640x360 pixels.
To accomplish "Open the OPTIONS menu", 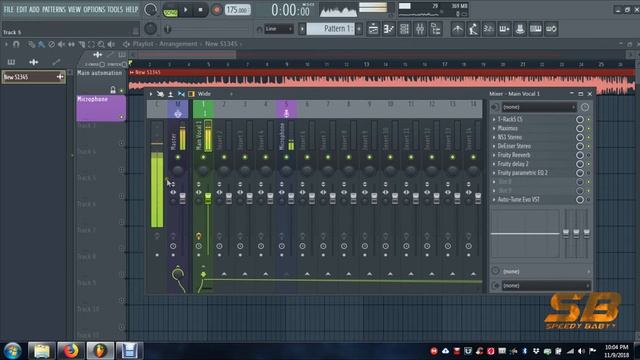I will [94, 9].
